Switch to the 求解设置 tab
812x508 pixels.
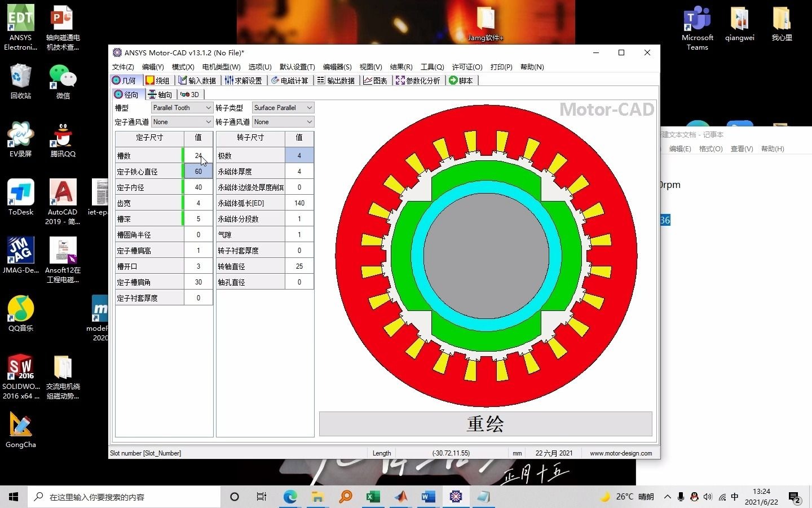pos(244,81)
